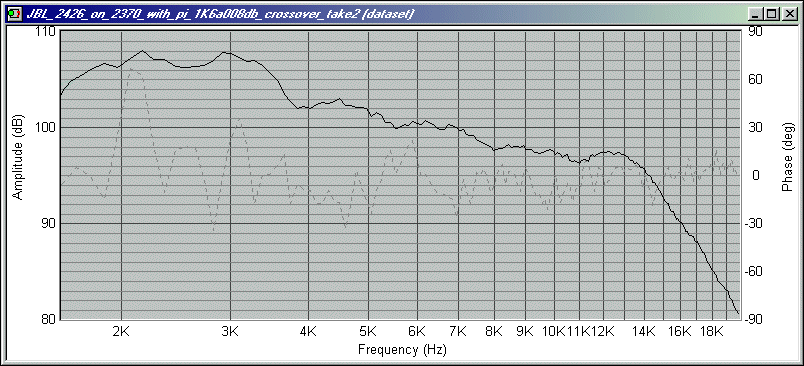Click the 3K frequency tick label
Image resolution: width=804 pixels, height=366 pixels.
tap(230, 331)
